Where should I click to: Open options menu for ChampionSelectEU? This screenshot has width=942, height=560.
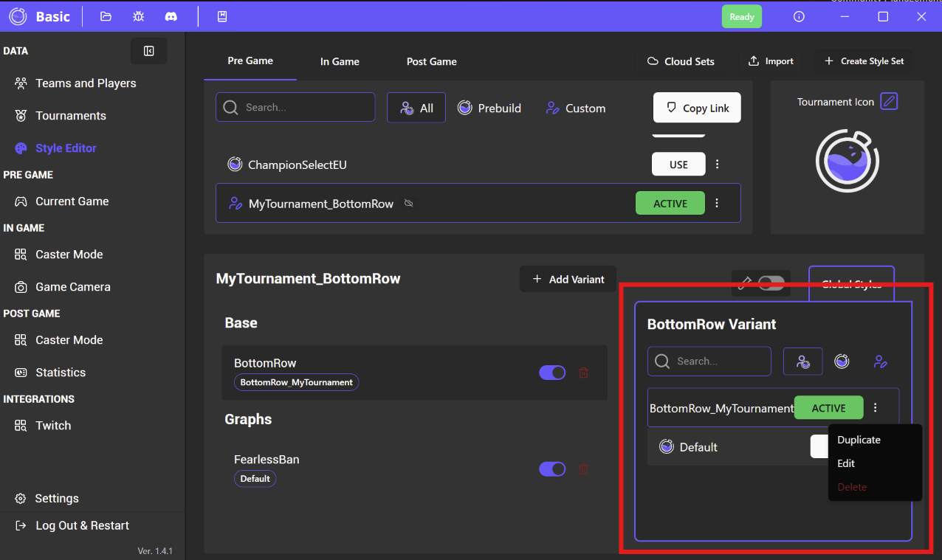(717, 165)
